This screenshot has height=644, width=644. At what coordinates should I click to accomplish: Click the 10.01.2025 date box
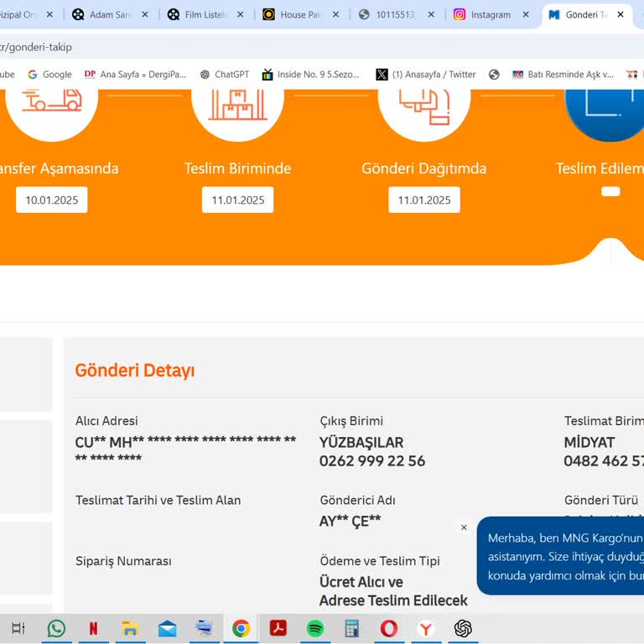(x=52, y=200)
